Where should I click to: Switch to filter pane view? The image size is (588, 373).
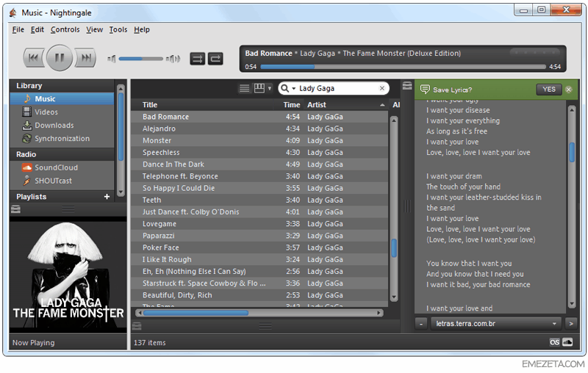259,88
